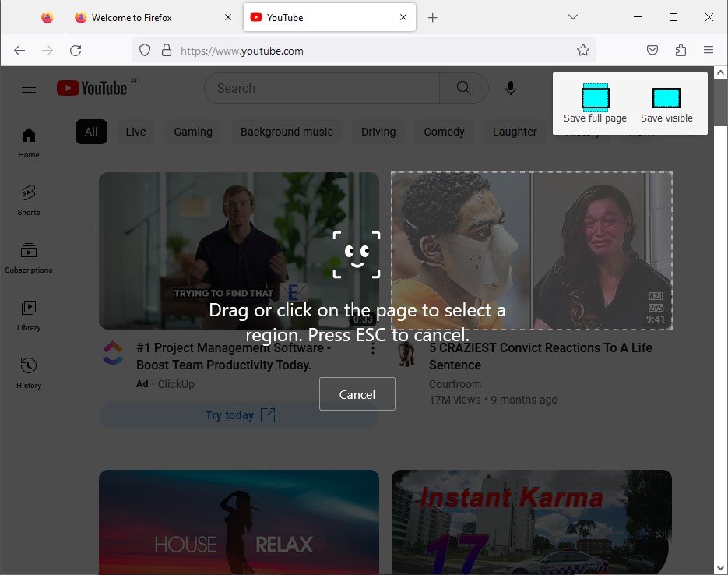Select the Gaming filter chip

click(x=193, y=132)
